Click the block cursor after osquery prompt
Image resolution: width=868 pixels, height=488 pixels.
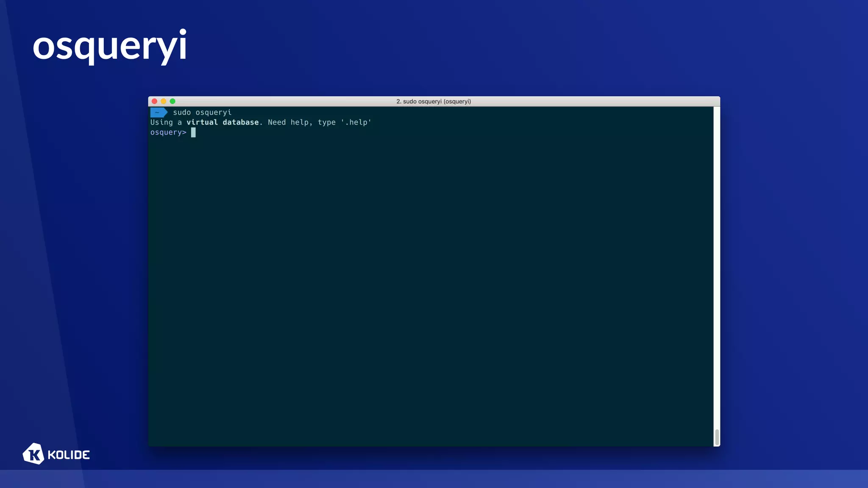(x=193, y=133)
